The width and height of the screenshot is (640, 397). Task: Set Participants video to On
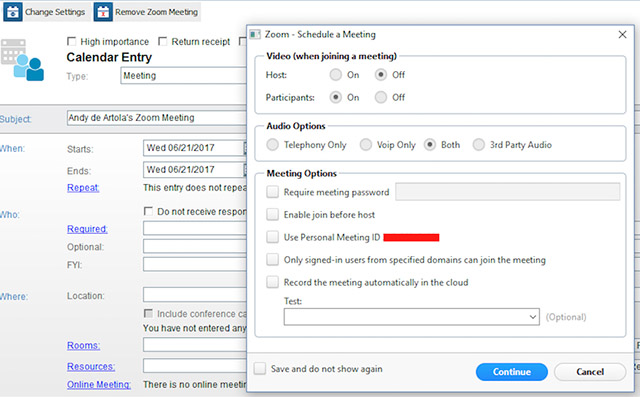tap(336, 98)
